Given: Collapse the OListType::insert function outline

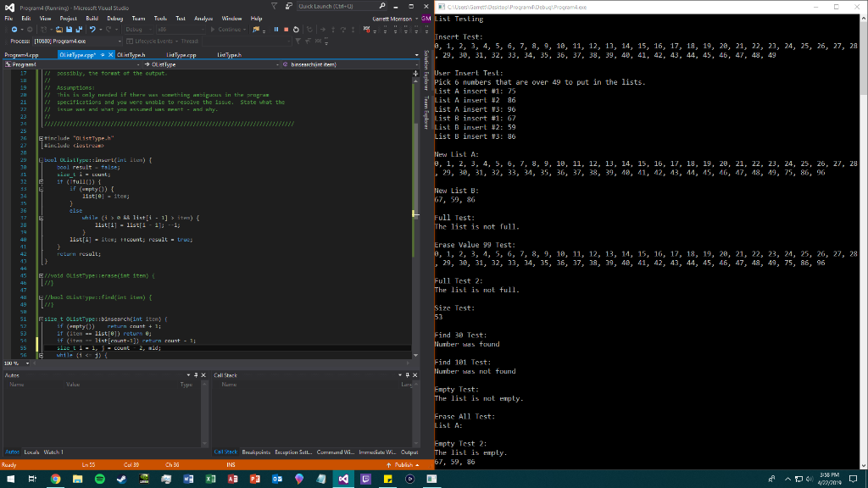Looking at the screenshot, I should pyautogui.click(x=41, y=160).
